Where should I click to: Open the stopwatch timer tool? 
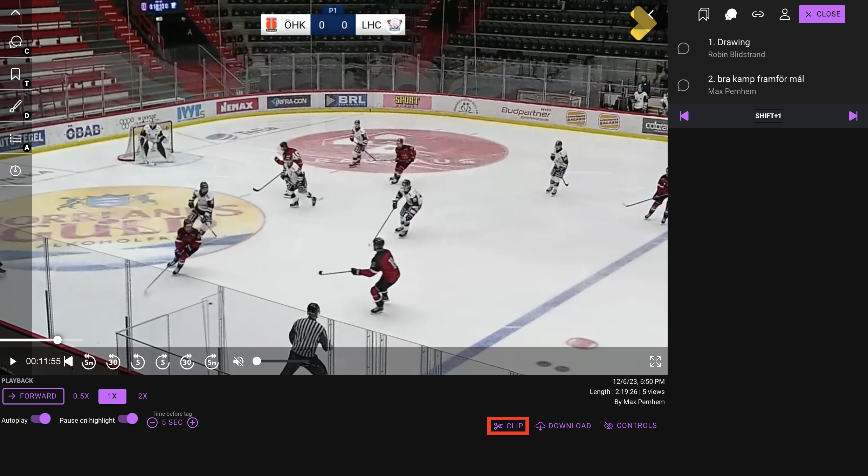pyautogui.click(x=15, y=171)
